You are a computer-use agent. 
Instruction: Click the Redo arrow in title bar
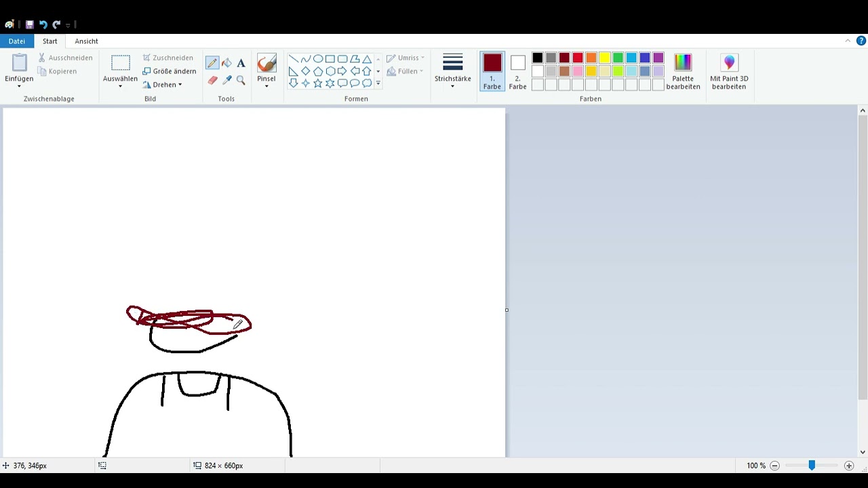56,24
